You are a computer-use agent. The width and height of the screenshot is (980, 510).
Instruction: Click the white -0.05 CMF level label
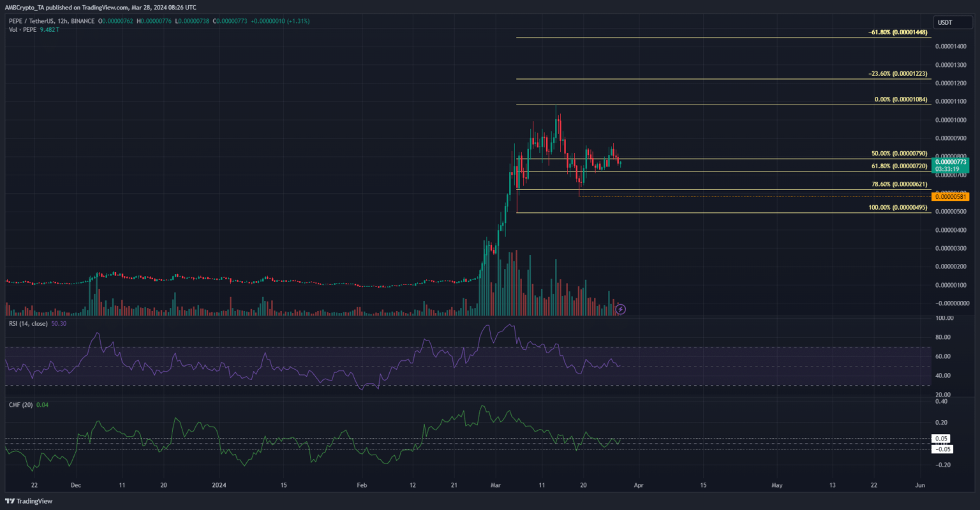pos(942,449)
